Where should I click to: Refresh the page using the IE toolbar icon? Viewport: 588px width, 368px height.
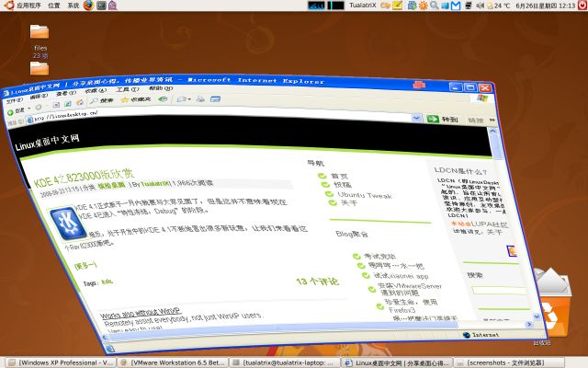tap(68, 104)
